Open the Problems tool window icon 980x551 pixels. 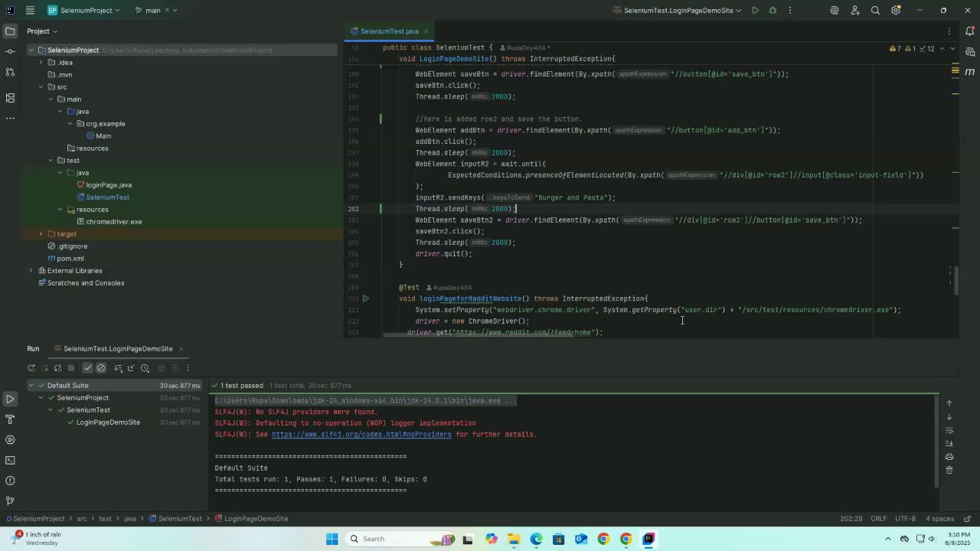click(x=10, y=481)
